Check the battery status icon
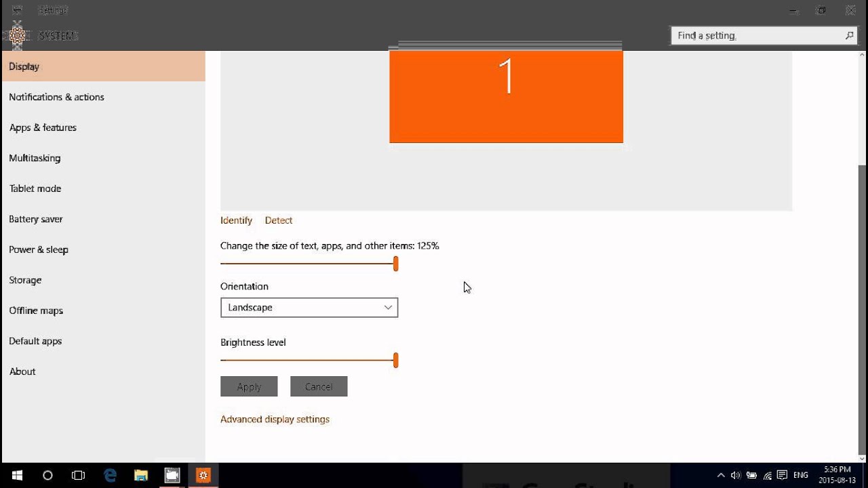 (752, 475)
